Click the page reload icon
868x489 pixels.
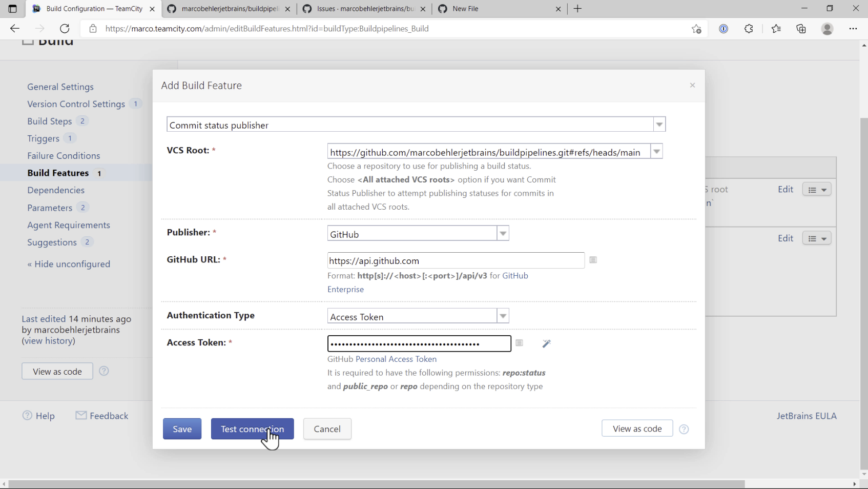click(x=65, y=29)
